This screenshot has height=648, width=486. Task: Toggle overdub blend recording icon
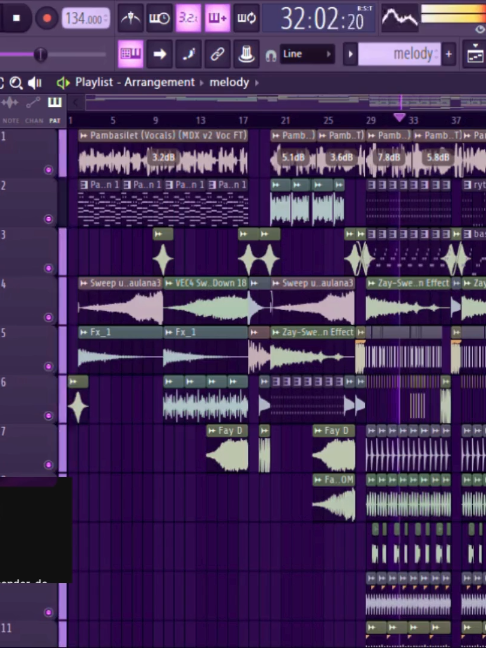(x=217, y=18)
